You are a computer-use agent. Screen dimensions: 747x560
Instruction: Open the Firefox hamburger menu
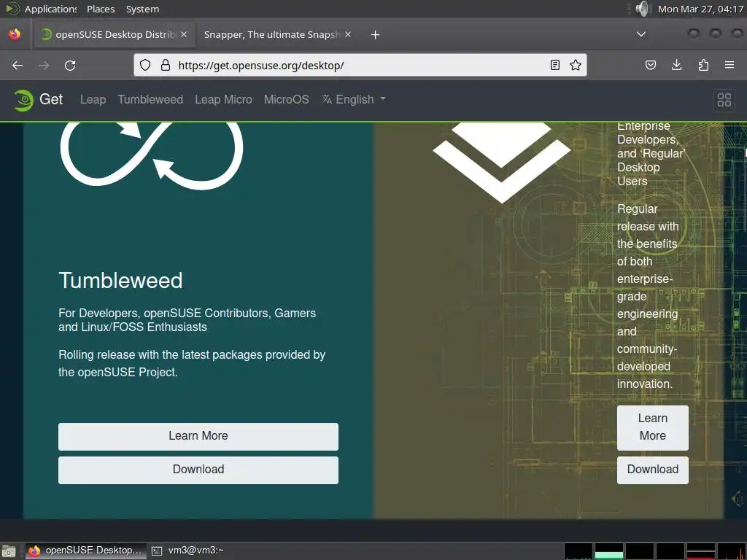(x=729, y=65)
